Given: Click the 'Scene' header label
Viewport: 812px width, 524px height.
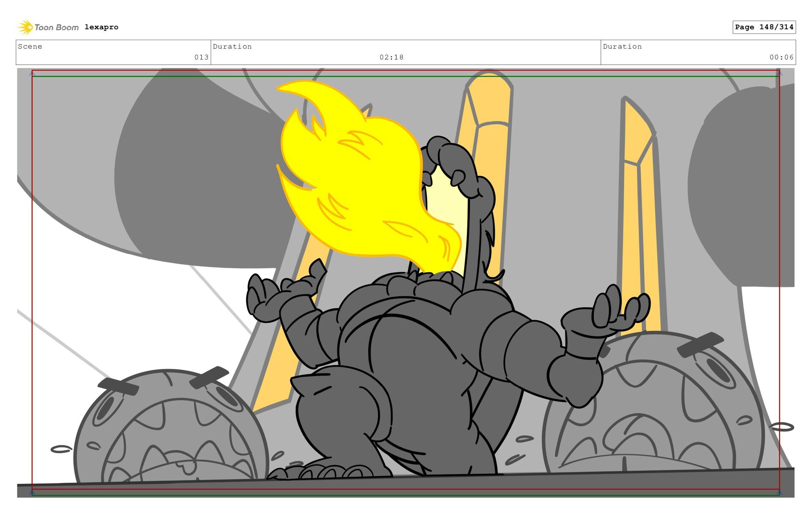Looking at the screenshot, I should coord(30,46).
